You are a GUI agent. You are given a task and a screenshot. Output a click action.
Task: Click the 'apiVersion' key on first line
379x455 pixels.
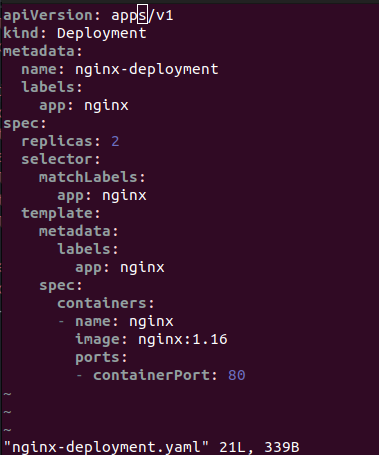[47, 16]
